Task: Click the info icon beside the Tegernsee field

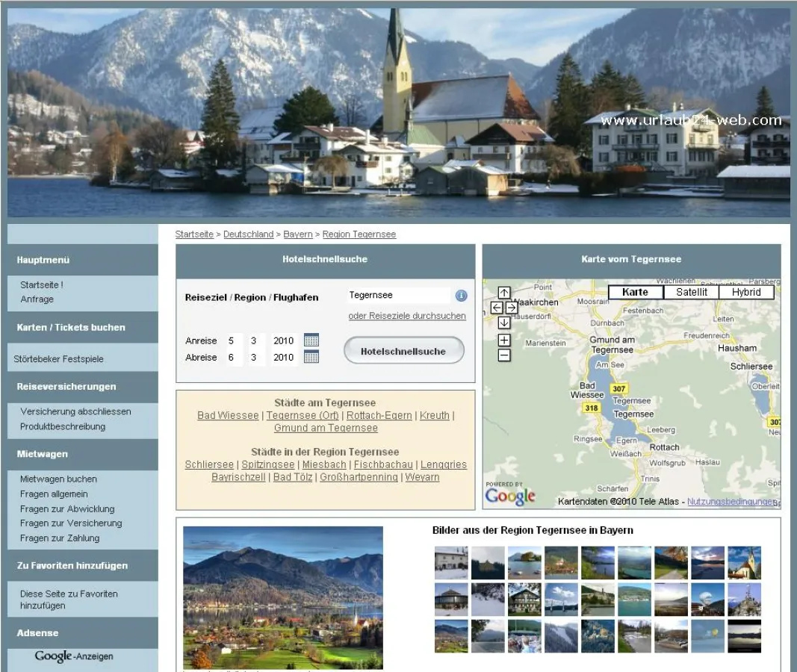Action: click(x=461, y=295)
